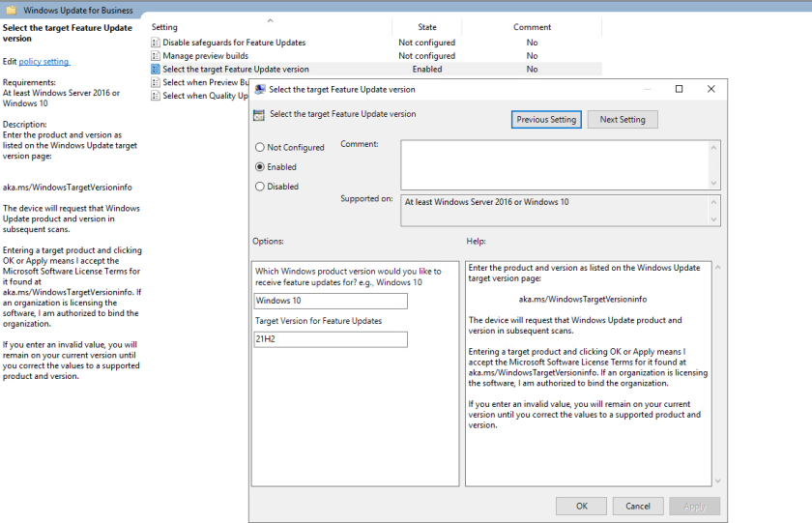Select the Enabled radio button
Screen dimensions: 812x523
click(x=260, y=167)
